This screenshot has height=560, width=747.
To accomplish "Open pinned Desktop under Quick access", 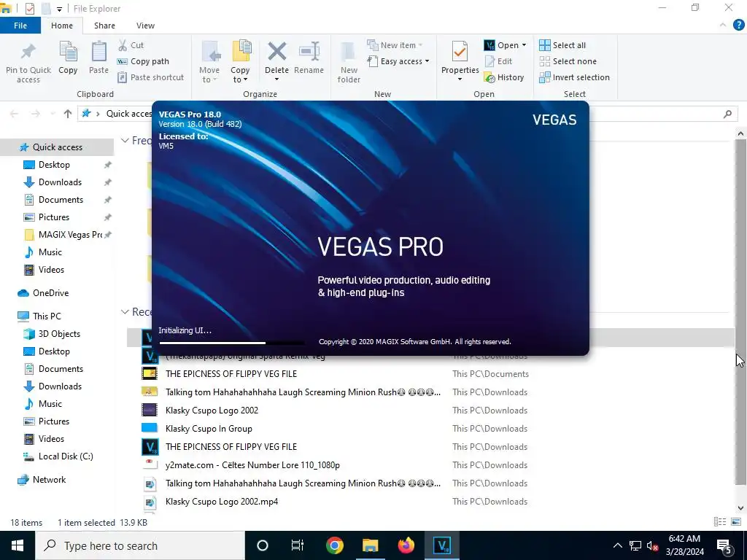I will click(x=54, y=165).
